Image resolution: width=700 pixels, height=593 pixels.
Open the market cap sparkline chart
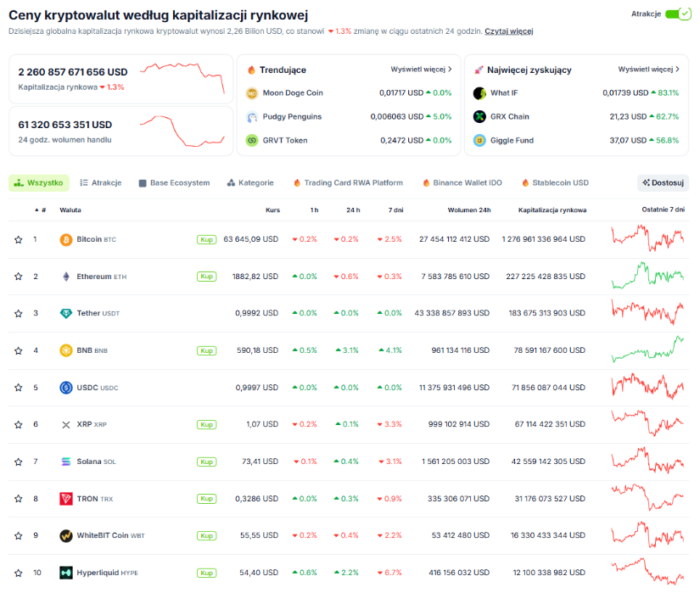(182, 78)
